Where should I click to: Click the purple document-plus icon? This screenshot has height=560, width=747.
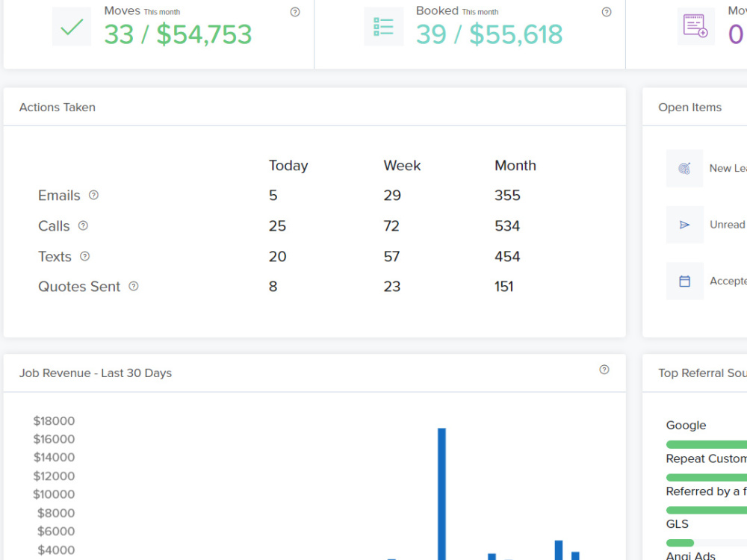[x=695, y=26]
